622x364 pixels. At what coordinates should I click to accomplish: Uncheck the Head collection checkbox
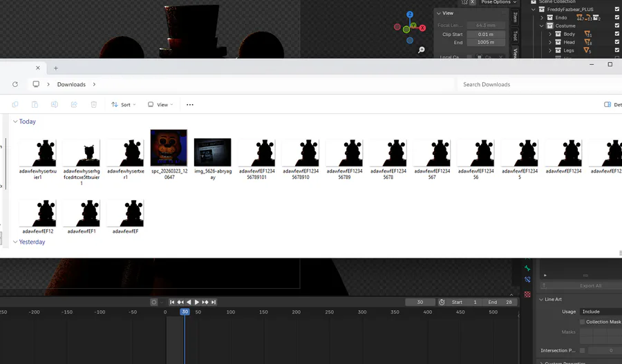tap(617, 42)
